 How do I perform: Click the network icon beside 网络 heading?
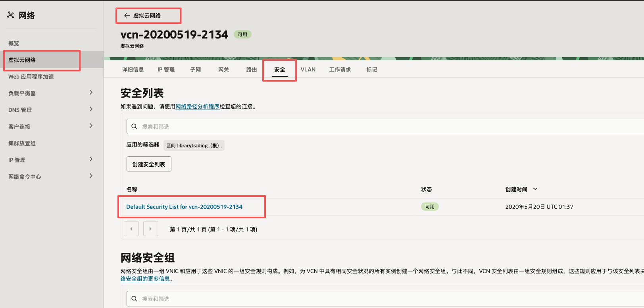[x=11, y=15]
